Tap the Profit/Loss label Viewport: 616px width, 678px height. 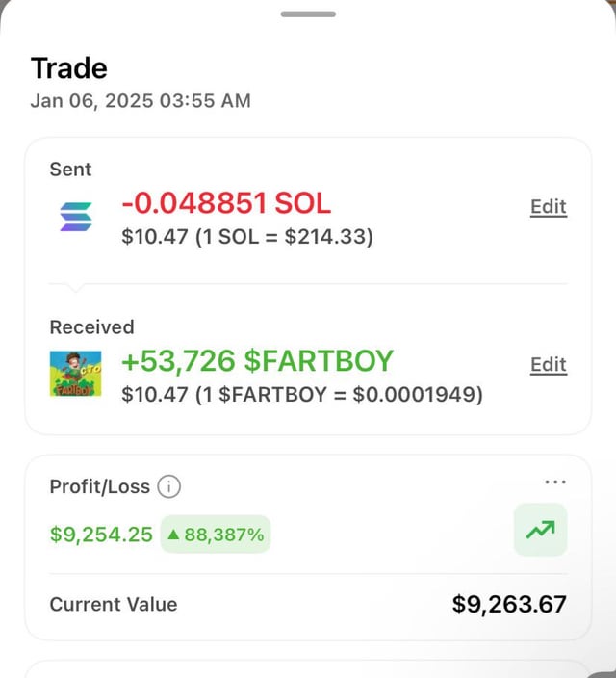click(x=100, y=487)
